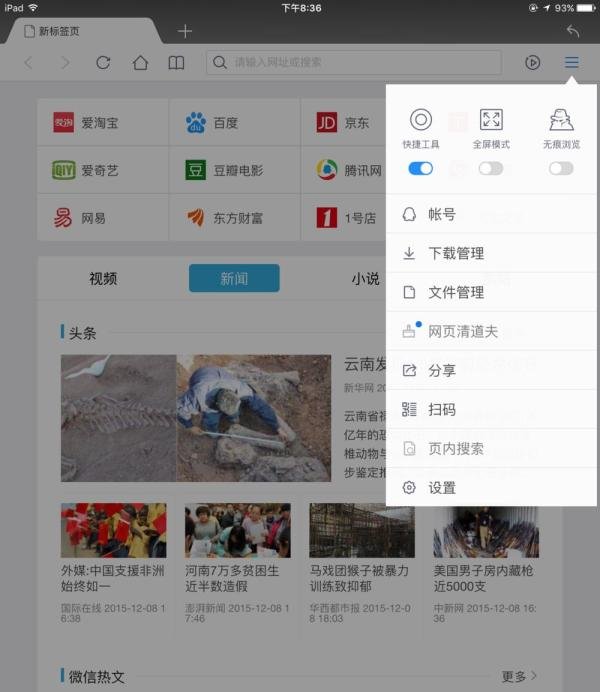The image size is (600, 692).
Task: Choose 扫码 in the menu
Action: [491, 410]
